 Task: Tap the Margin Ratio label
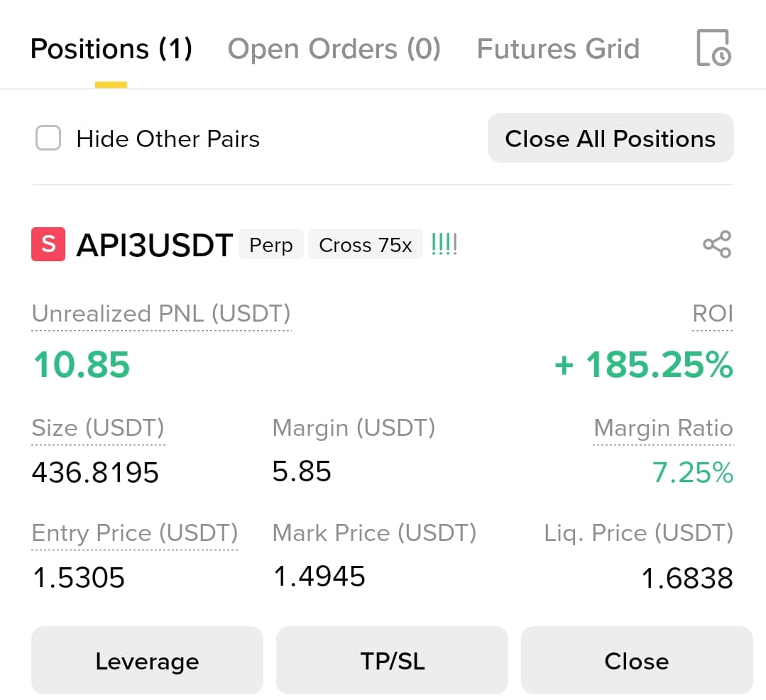(x=663, y=428)
